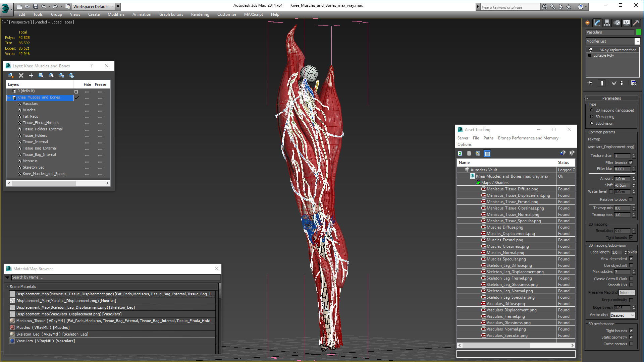
Task: Open the Hierarchy command panel tab
Action: click(x=607, y=23)
